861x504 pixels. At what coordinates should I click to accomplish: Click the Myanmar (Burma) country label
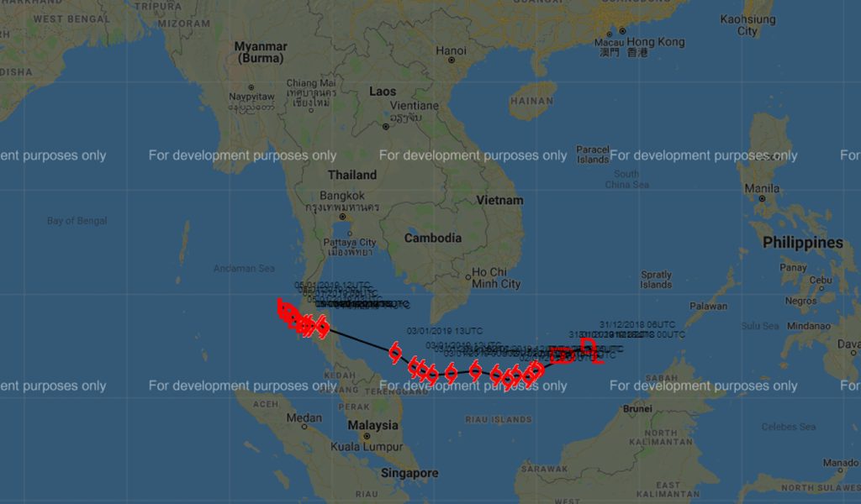pyautogui.click(x=261, y=52)
